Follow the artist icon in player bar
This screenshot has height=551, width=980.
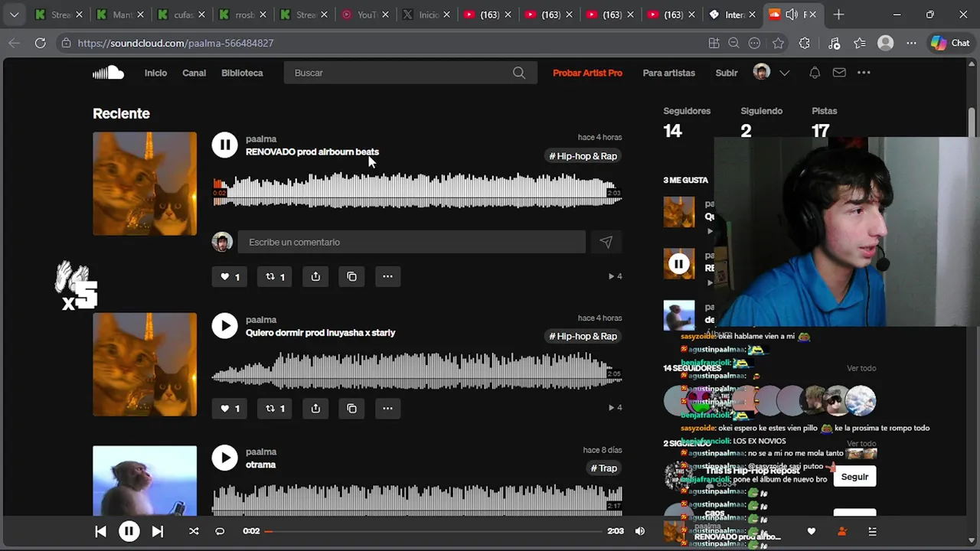tap(842, 531)
